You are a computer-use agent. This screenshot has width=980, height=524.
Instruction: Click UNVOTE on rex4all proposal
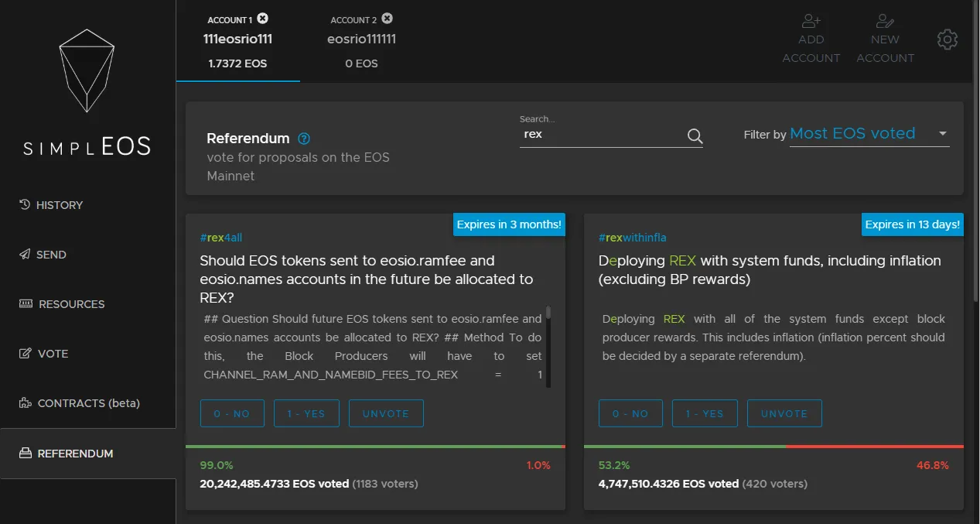(x=386, y=413)
